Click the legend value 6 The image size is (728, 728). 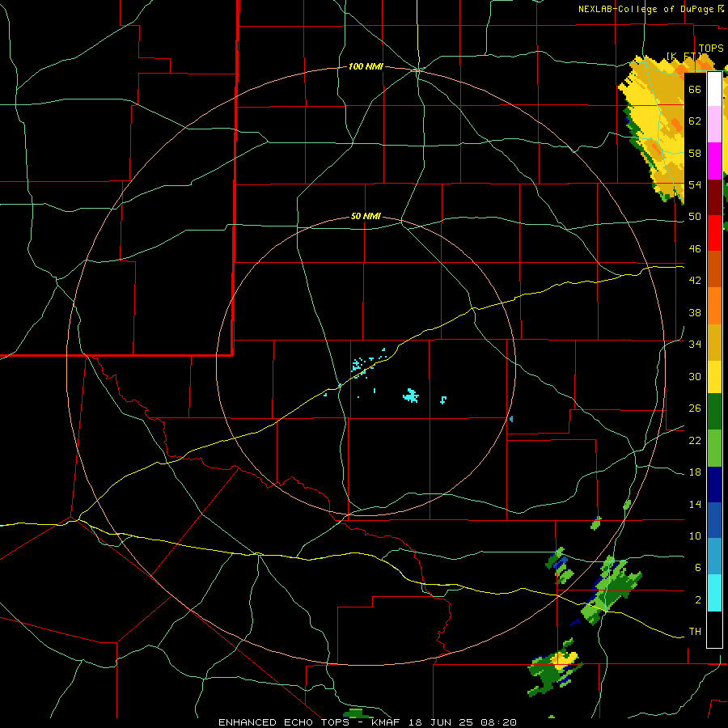(x=698, y=568)
